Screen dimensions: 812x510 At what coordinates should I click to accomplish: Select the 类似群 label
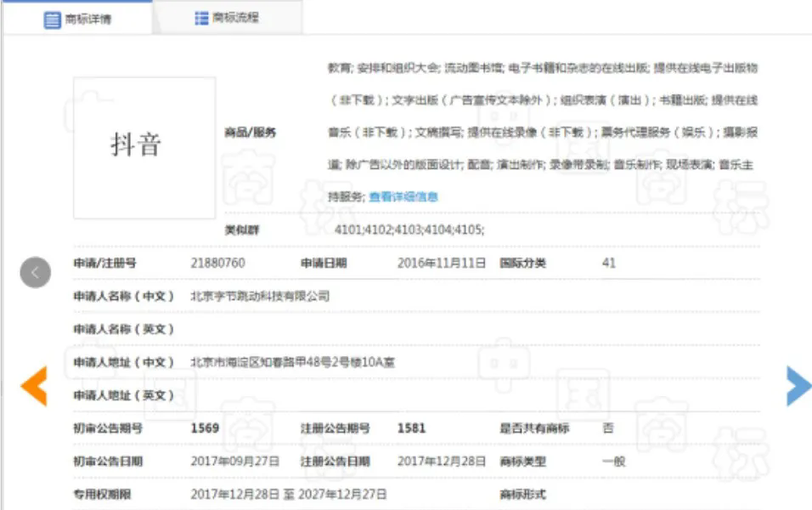click(242, 229)
